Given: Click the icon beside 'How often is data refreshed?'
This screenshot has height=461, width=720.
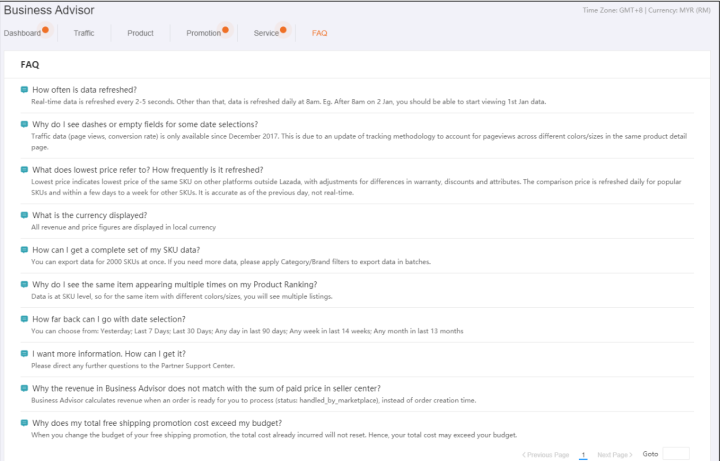Looking at the screenshot, I should [x=24, y=90].
